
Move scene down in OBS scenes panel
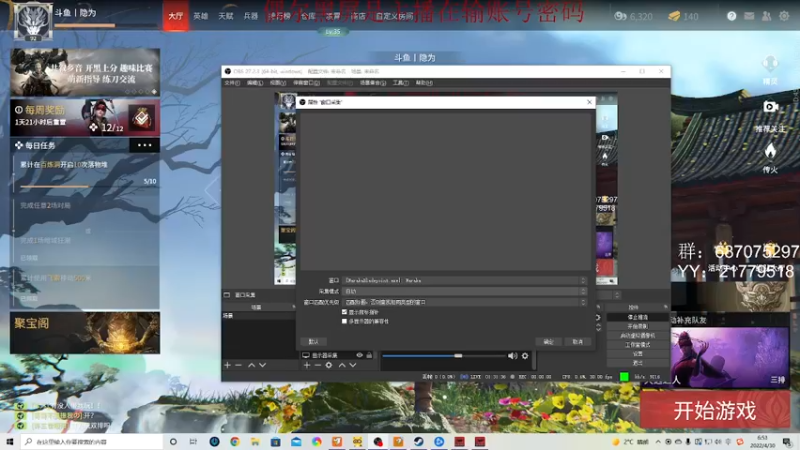tap(262, 365)
